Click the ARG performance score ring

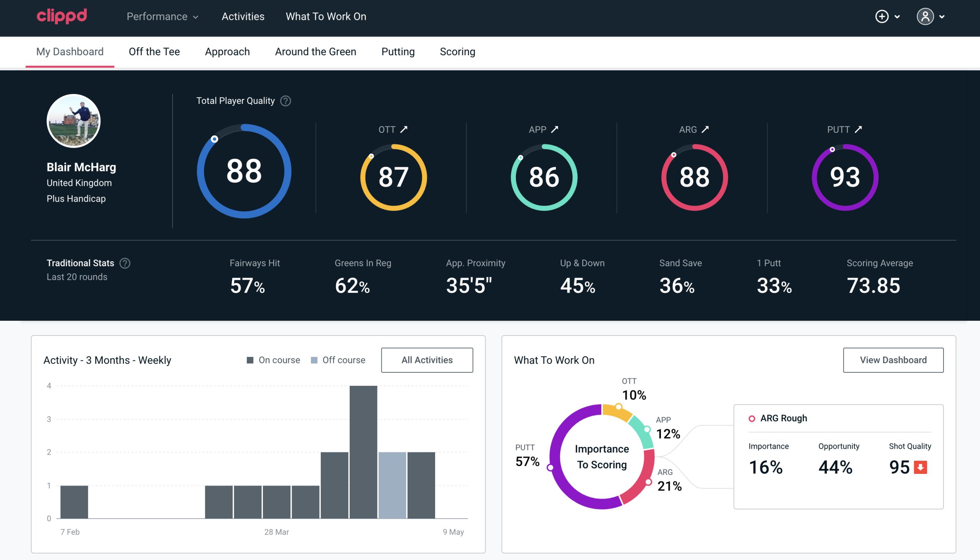693,175
